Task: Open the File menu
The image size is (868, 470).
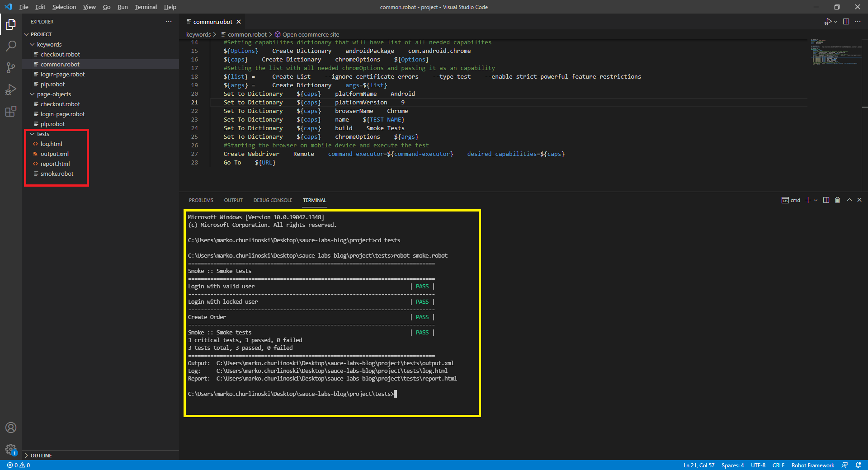Action: (24, 7)
